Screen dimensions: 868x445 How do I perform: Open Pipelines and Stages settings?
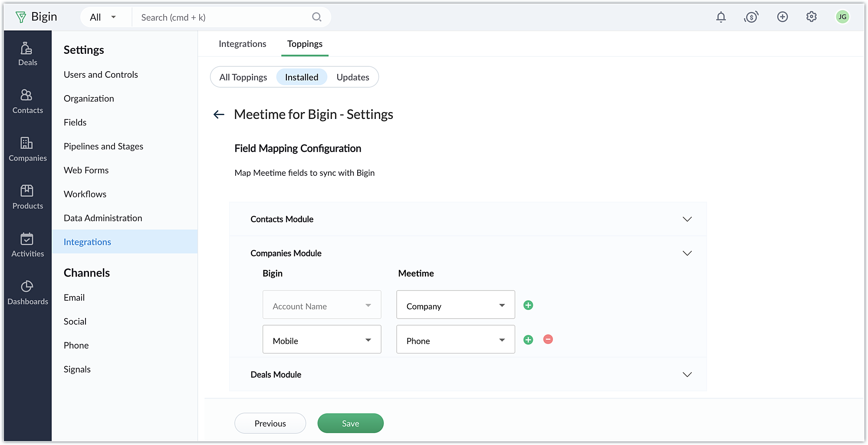[103, 146]
